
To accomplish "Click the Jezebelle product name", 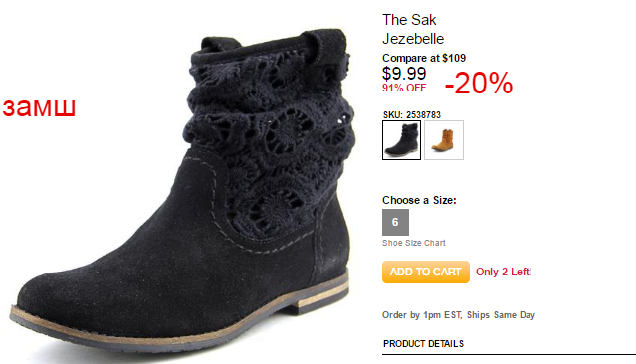I will (x=413, y=39).
